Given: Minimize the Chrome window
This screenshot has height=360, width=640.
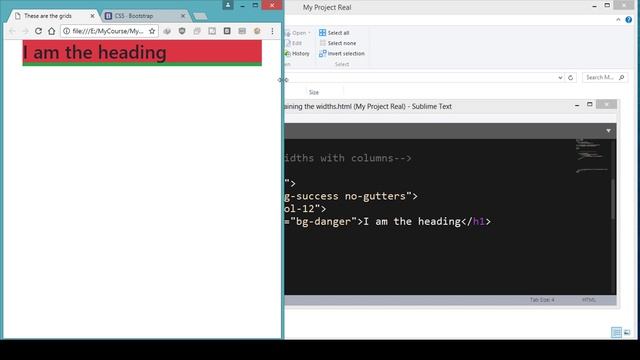Looking at the screenshot, I should pyautogui.click(x=242, y=5).
